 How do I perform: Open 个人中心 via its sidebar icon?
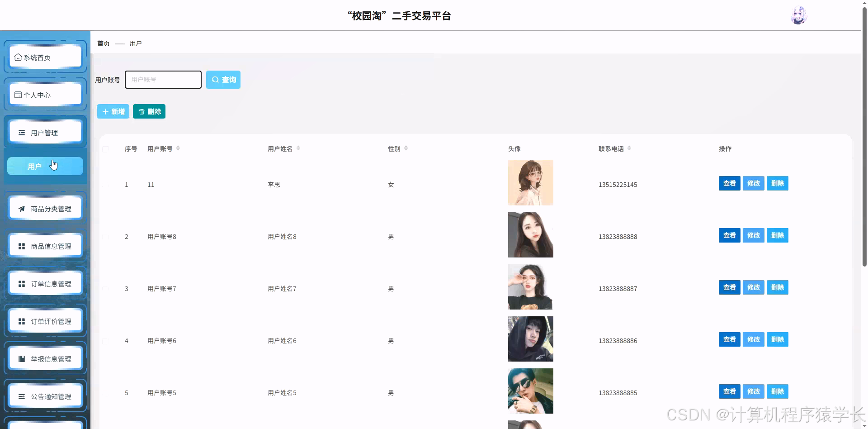click(18, 95)
